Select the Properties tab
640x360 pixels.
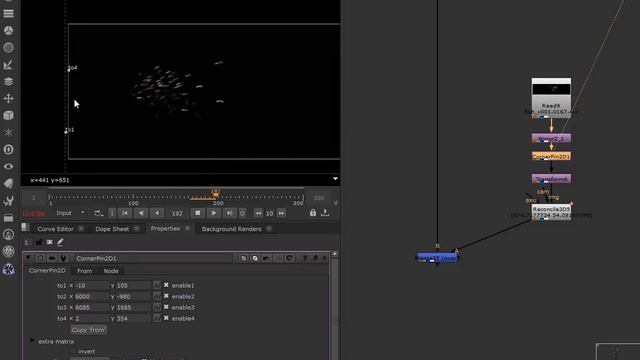point(165,229)
